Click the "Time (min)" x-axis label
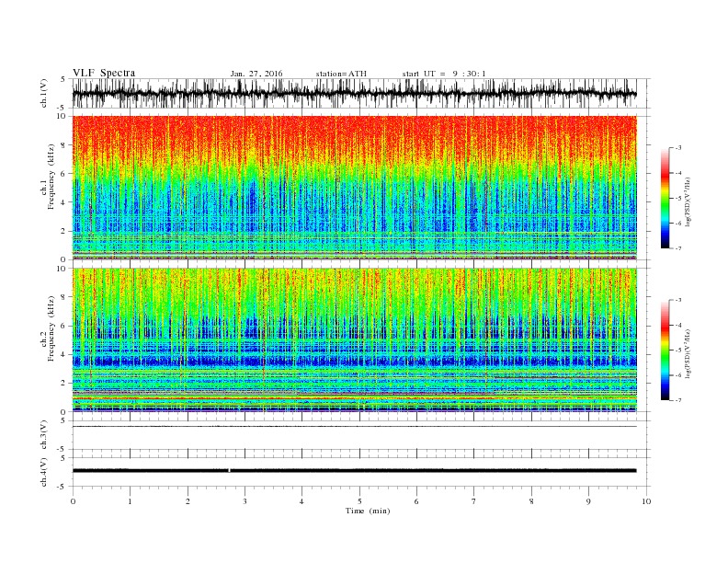This screenshot has height=563, width=728. point(368,511)
